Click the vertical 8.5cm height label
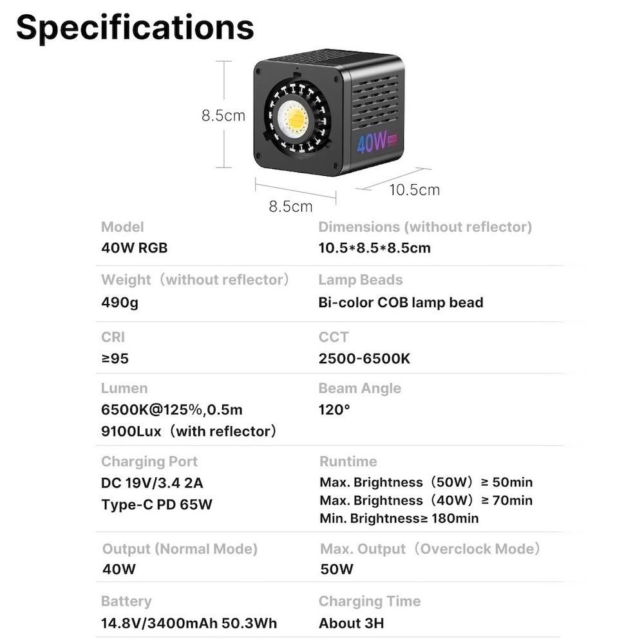Screen dimensions: 644x644 [x=223, y=116]
